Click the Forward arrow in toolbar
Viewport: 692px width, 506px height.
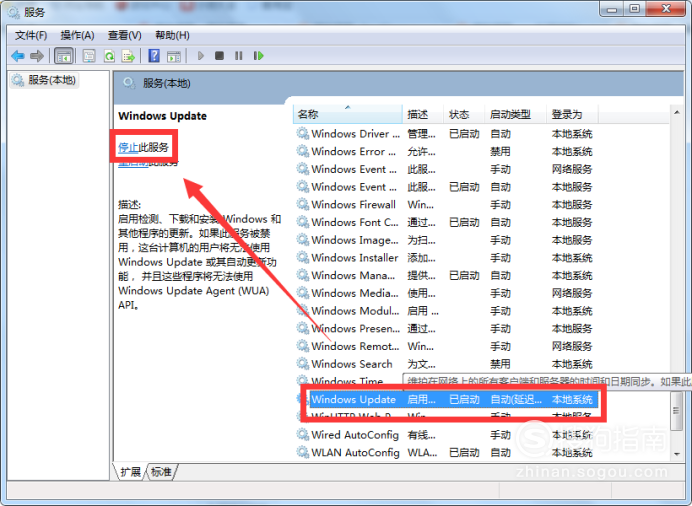click(37, 56)
